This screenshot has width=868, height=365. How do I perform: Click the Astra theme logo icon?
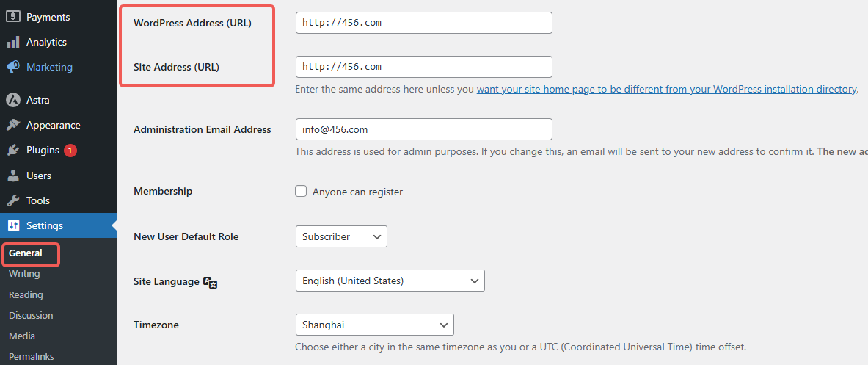pos(13,100)
